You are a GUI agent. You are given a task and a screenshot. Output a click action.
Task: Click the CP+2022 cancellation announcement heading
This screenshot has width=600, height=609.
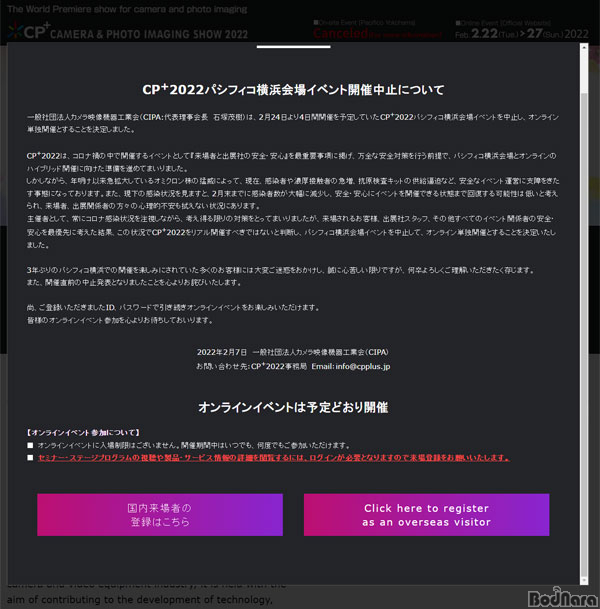(294, 90)
